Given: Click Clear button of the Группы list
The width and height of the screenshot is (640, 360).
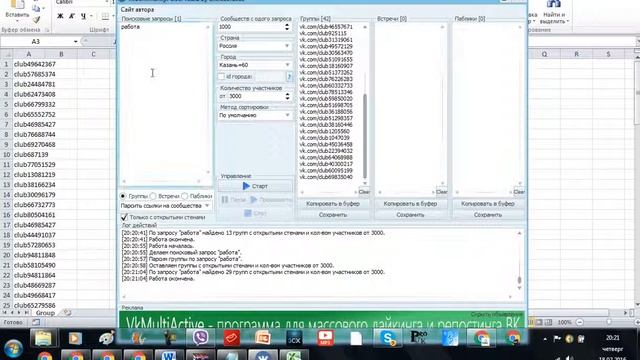Looking at the screenshot, I should tap(364, 192).
